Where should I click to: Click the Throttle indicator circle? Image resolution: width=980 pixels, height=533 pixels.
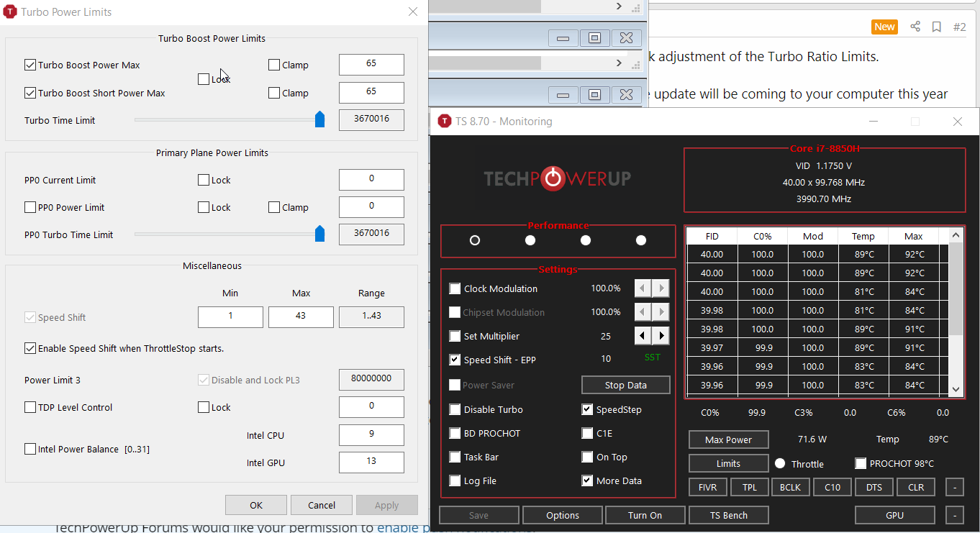click(780, 464)
